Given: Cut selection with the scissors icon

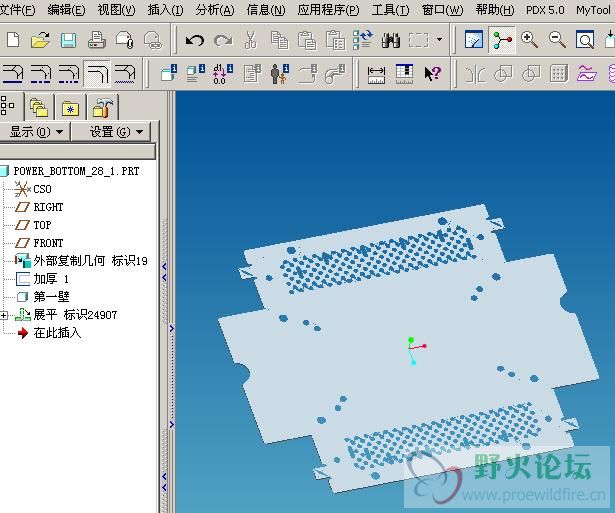Looking at the screenshot, I should coord(250,40).
